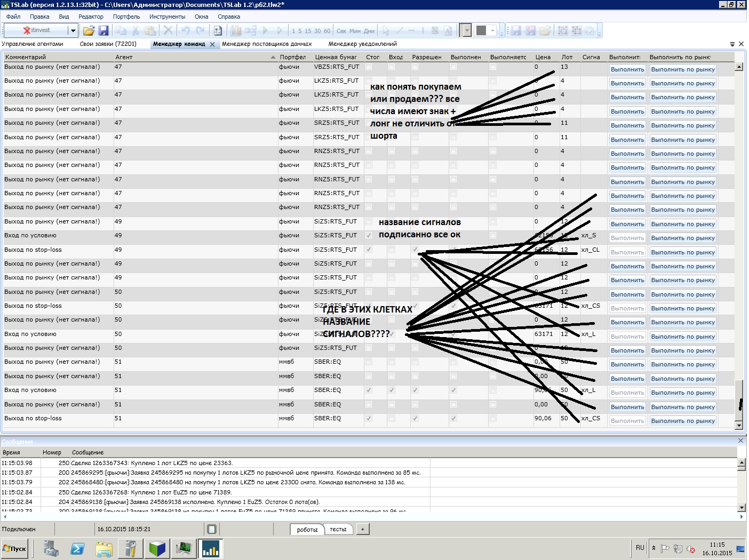Click Выполнить по рынку in VBZ5:RTS_FUT row
This screenshot has height=560, width=749.
tap(683, 69)
